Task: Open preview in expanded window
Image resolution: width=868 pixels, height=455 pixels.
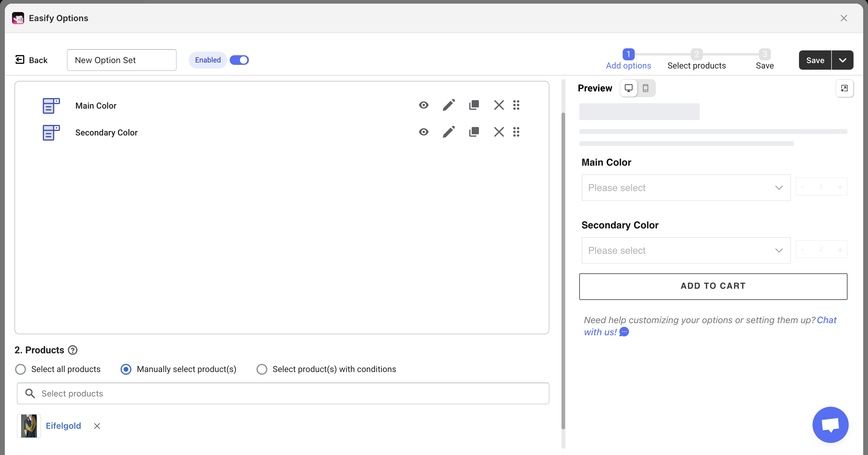Action: 844,88
